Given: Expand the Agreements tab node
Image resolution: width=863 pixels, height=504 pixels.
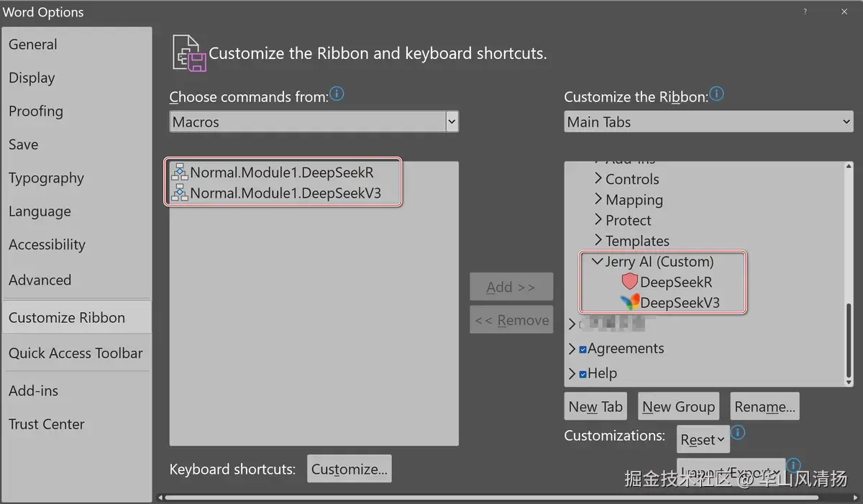Looking at the screenshot, I should point(572,349).
